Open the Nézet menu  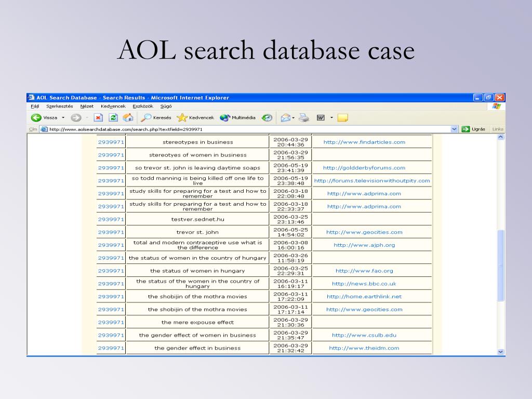87,106
